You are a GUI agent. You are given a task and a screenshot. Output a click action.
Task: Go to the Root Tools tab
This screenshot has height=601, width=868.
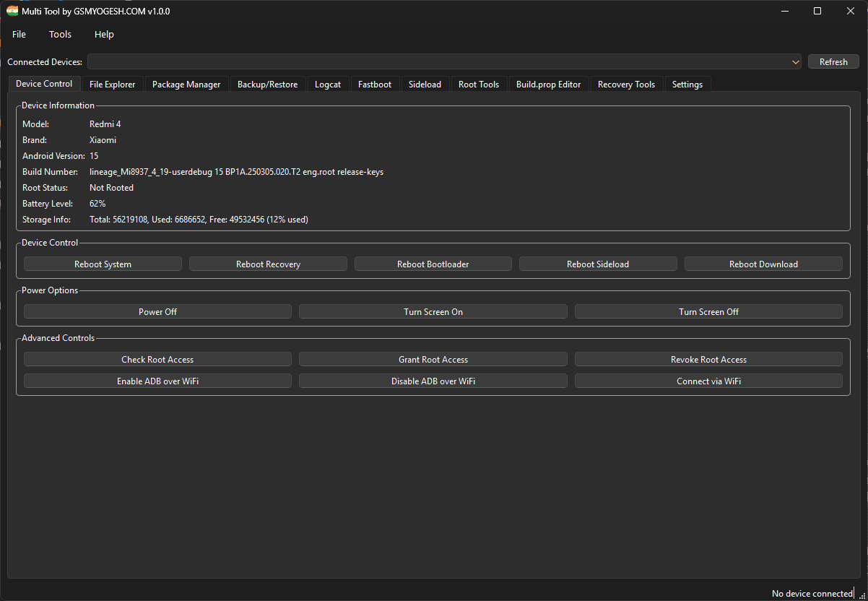click(x=479, y=85)
